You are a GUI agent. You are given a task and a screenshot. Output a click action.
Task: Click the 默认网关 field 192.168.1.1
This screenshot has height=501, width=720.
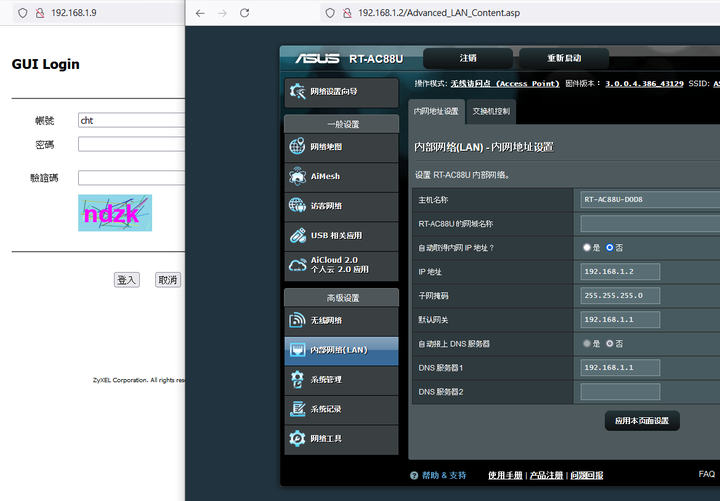tap(620, 320)
